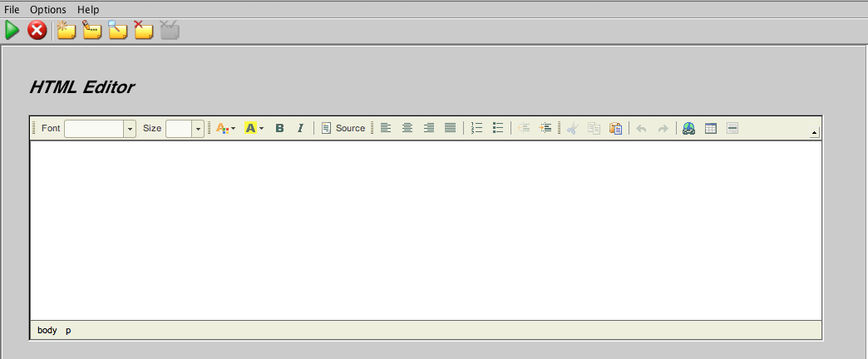Click in the white editing area
This screenshot has height=359, width=868.
click(426, 230)
